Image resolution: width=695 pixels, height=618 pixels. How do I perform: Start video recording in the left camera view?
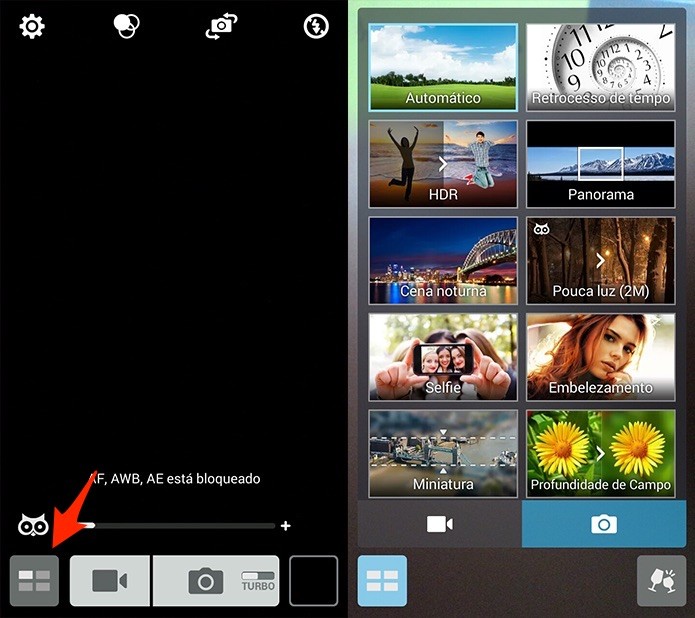109,580
